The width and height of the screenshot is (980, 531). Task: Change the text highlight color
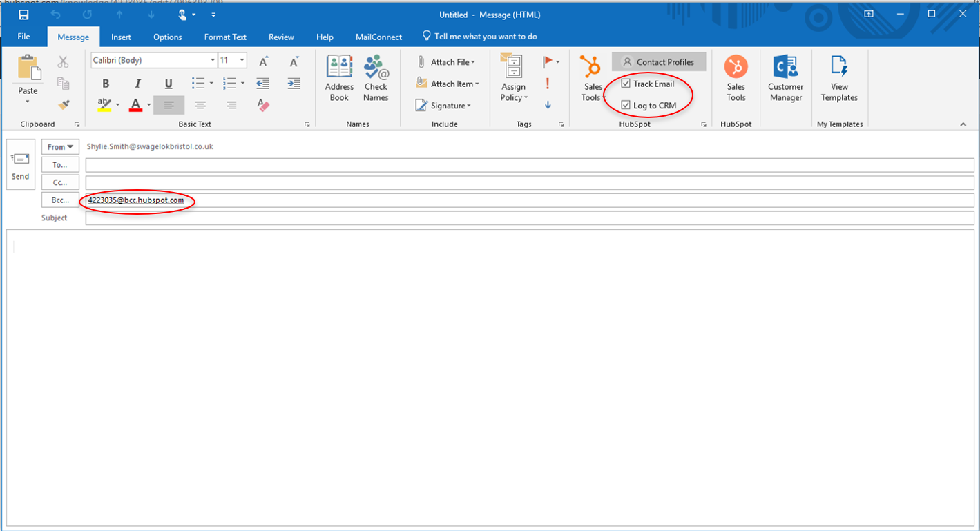click(x=104, y=105)
